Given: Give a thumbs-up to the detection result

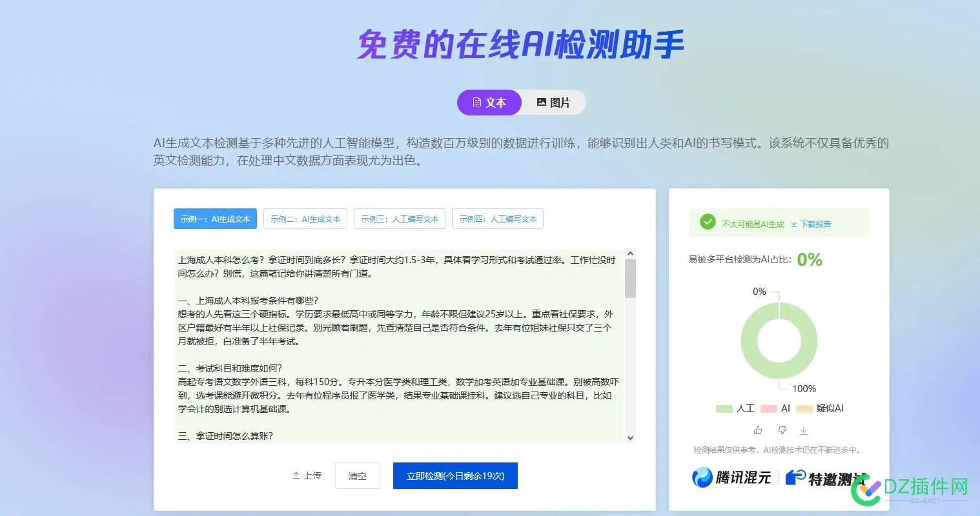Looking at the screenshot, I should tap(758, 430).
